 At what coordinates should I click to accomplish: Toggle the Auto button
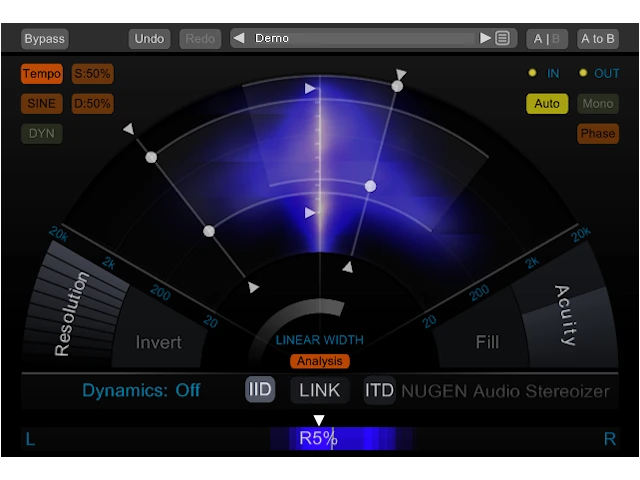547,104
